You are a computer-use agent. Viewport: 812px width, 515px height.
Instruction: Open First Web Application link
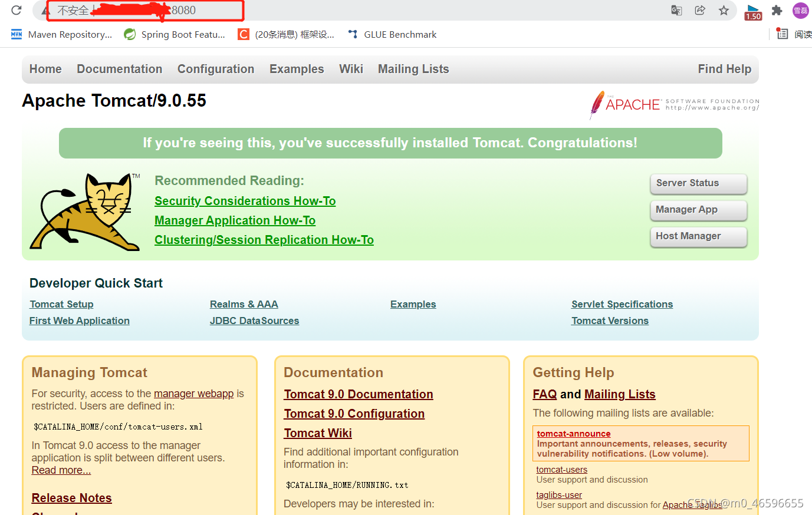[80, 321]
